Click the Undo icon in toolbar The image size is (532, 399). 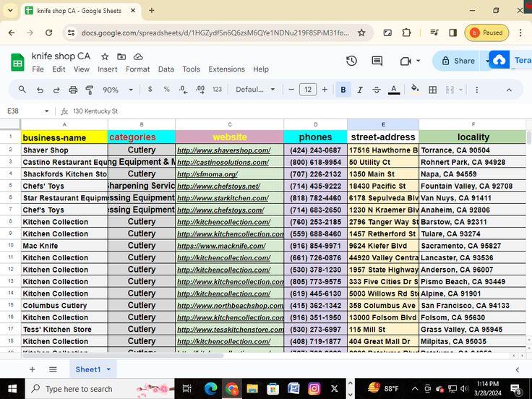tap(39, 90)
